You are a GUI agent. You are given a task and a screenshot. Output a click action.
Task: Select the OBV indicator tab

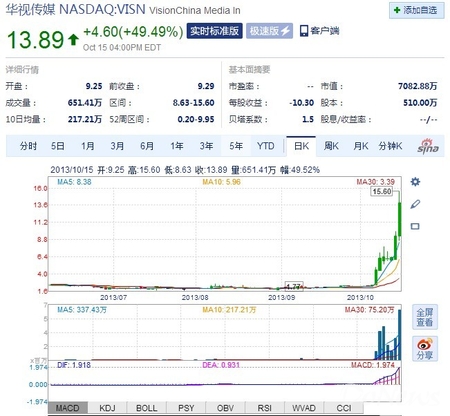tap(225, 408)
